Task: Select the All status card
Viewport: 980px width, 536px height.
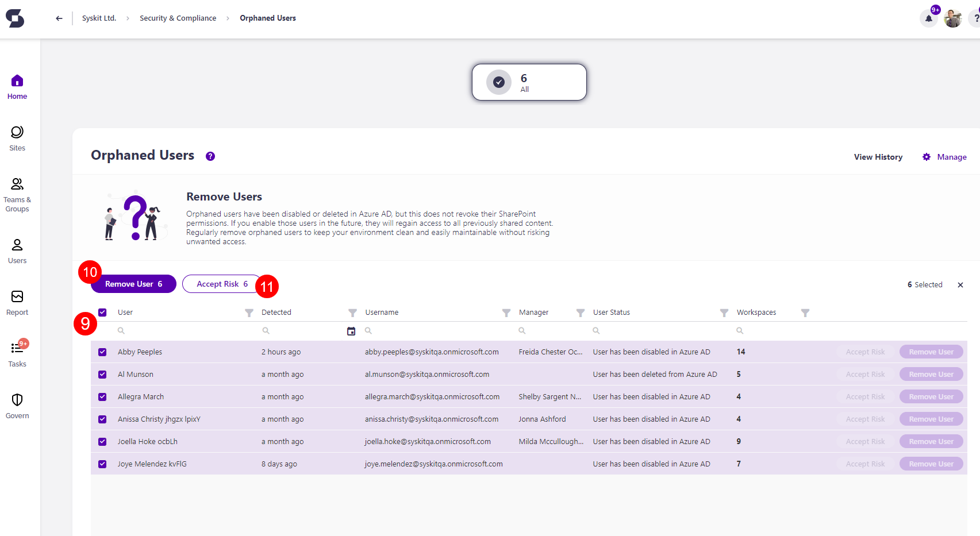Action: (528, 82)
